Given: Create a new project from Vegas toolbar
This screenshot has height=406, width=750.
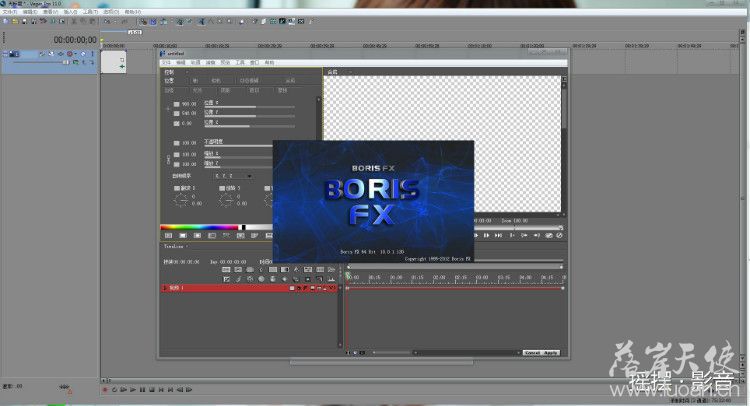Looking at the screenshot, I should pyautogui.click(x=6, y=22).
